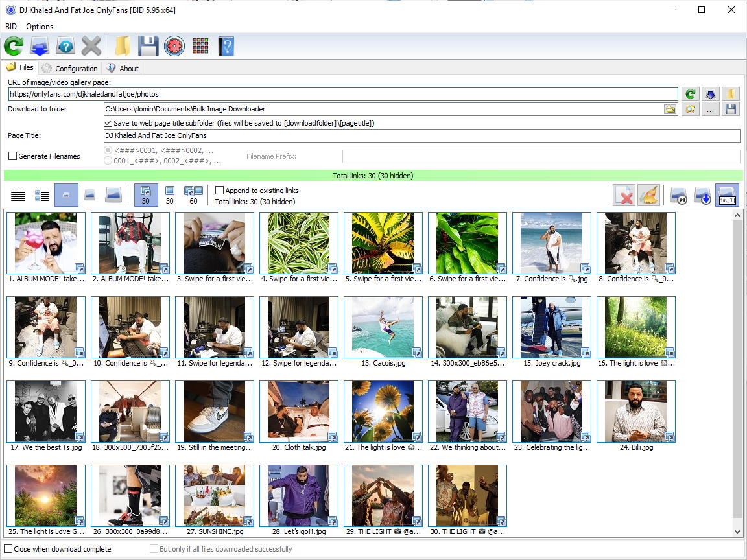Click the floppy disk save toolbar icon
This screenshot has height=560, width=747.
[148, 46]
